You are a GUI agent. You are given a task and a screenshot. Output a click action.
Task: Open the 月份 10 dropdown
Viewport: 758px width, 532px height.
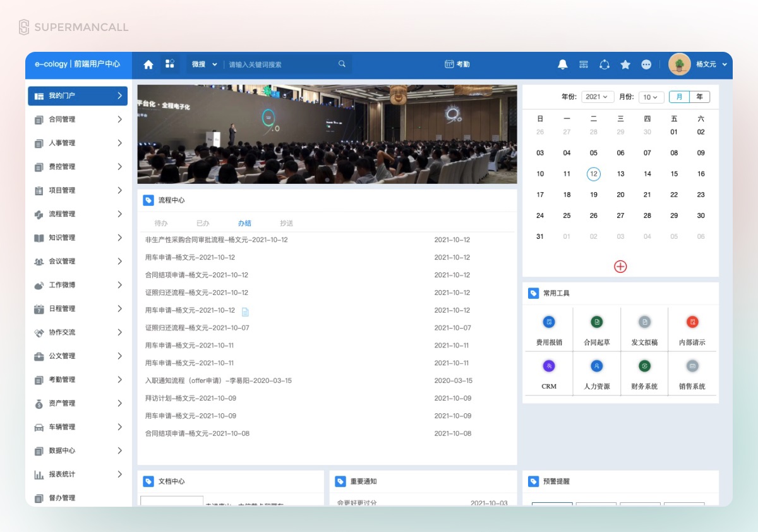point(651,97)
